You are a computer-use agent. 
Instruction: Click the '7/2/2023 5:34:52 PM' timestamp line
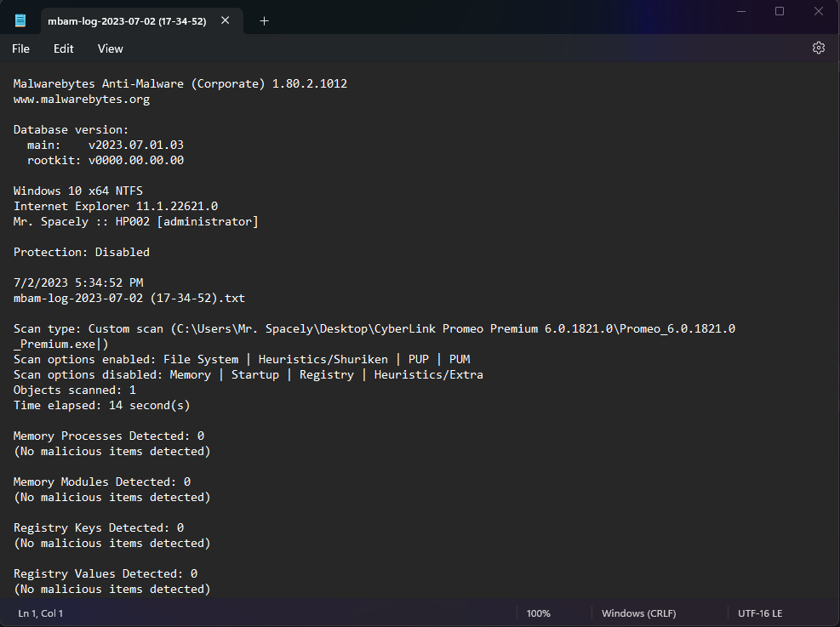[78, 282]
